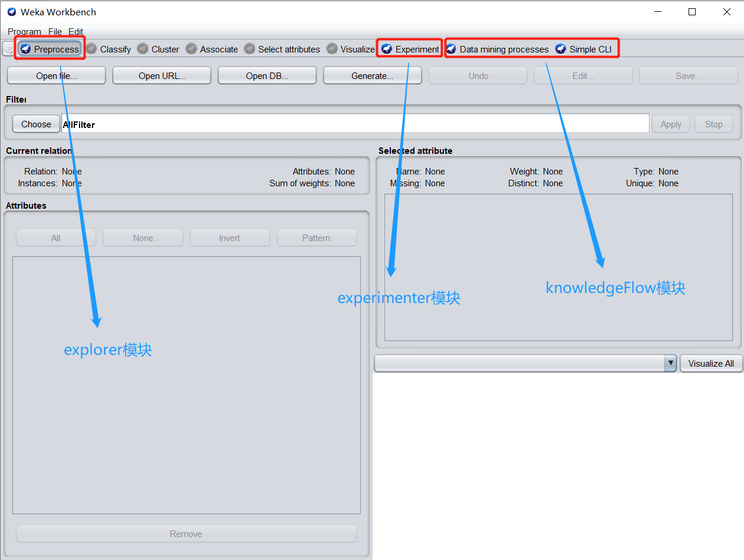Switch to the Cluster tab
Screen dimensions: 744x560
165,49
